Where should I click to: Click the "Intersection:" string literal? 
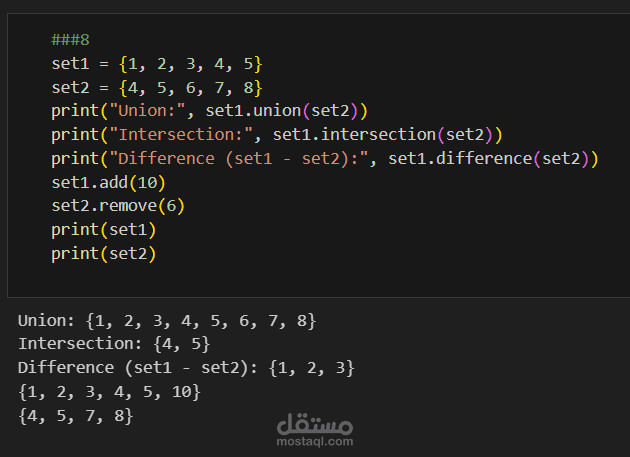pos(181,135)
